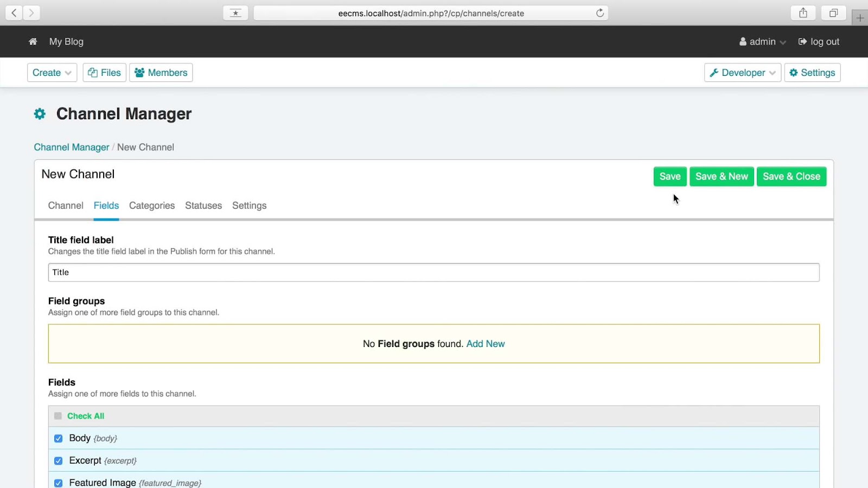Viewport: 868px width, 488px height.
Task: Open the Members section
Action: [x=161, y=73]
